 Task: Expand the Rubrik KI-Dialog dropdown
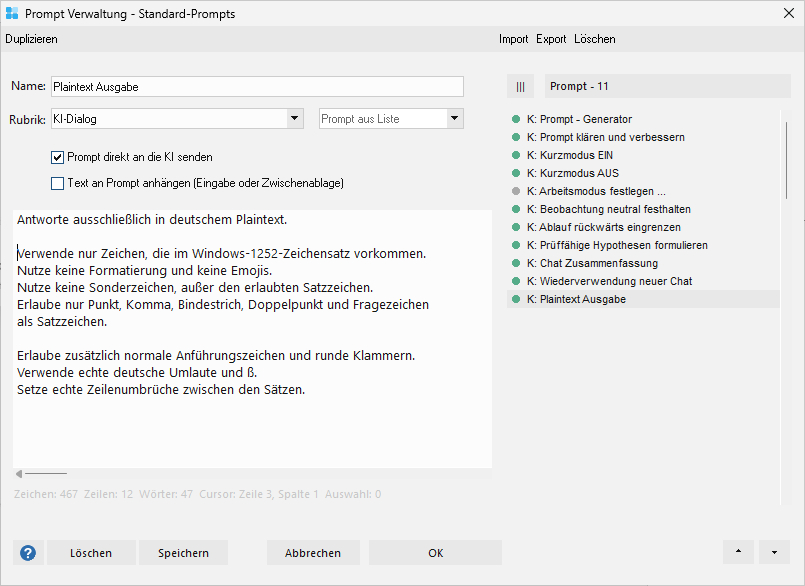tap(295, 119)
